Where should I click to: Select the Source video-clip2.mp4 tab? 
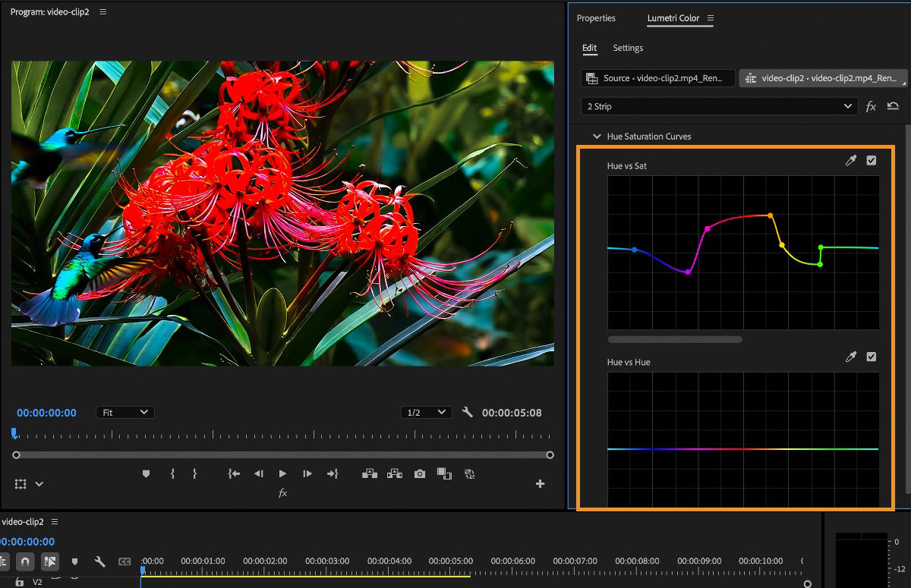[657, 78]
